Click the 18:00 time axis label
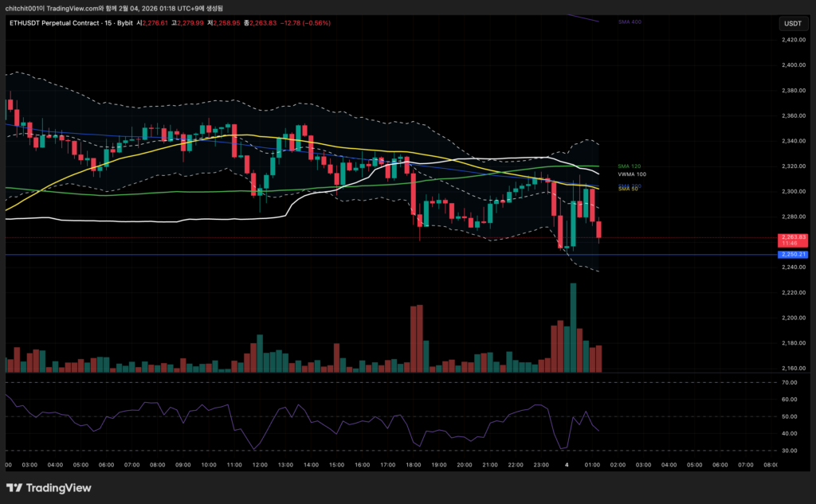 coord(414,464)
